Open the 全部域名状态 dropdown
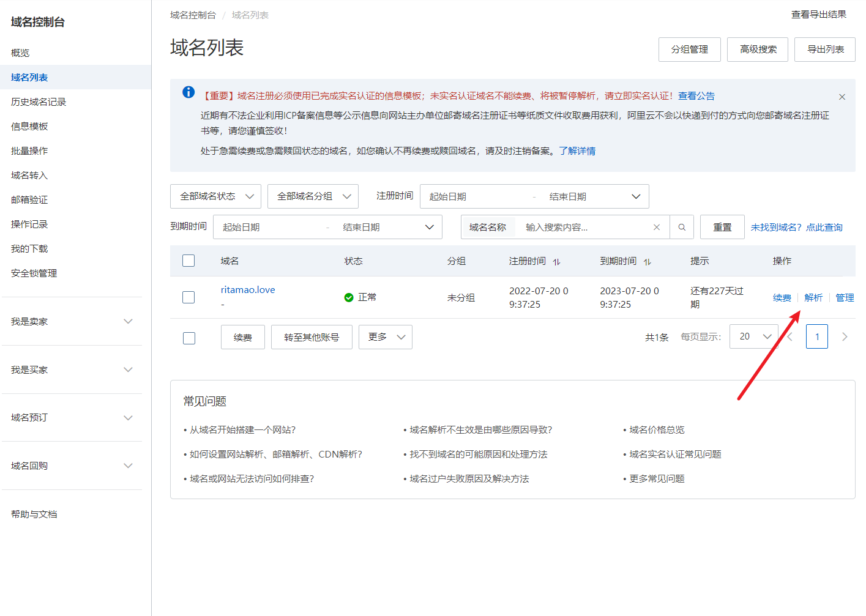866x616 pixels. (215, 196)
